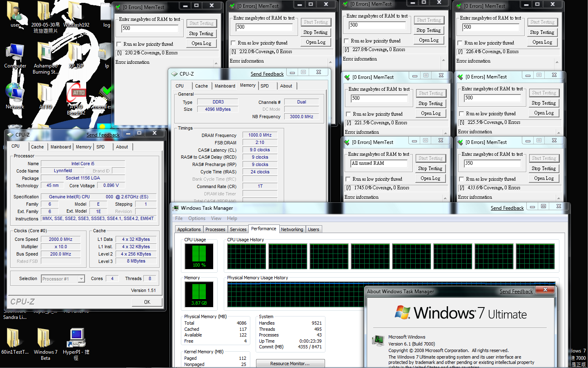The height and width of the screenshot is (368, 588).
Task: Open the Options menu in Task Manager
Action: [197, 218]
